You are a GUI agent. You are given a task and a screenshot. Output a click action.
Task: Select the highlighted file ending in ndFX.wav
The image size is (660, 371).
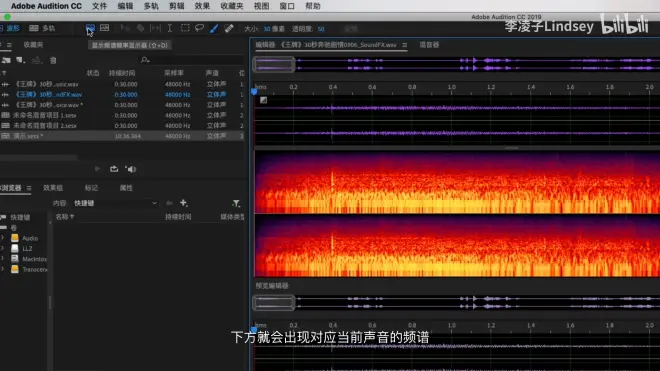[122, 95]
